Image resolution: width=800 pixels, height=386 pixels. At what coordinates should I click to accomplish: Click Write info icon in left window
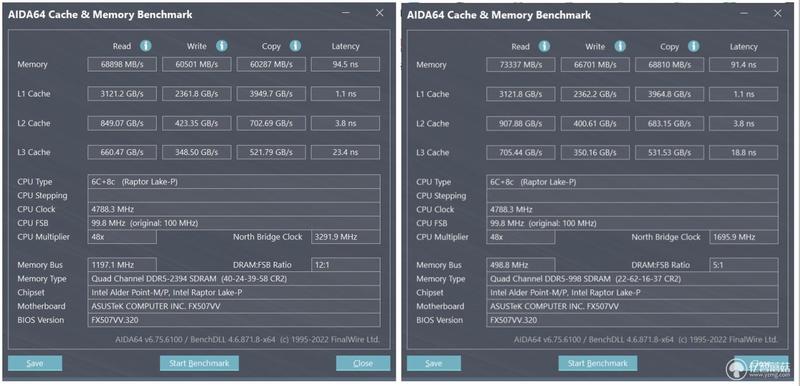click(221, 46)
